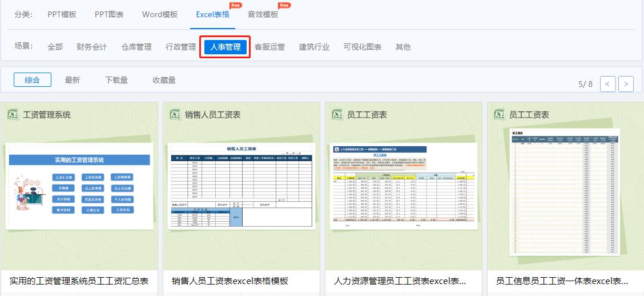Select the 人事管理 scene button
644x296 pixels.
coord(226,47)
